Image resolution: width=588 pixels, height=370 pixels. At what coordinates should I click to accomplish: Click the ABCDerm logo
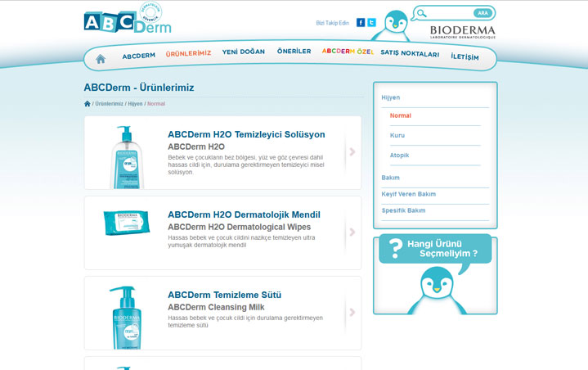coord(128,19)
